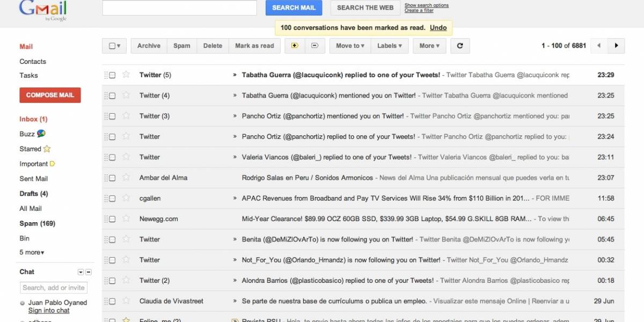
Task: Mark as not important with minus icon
Action: click(314, 46)
